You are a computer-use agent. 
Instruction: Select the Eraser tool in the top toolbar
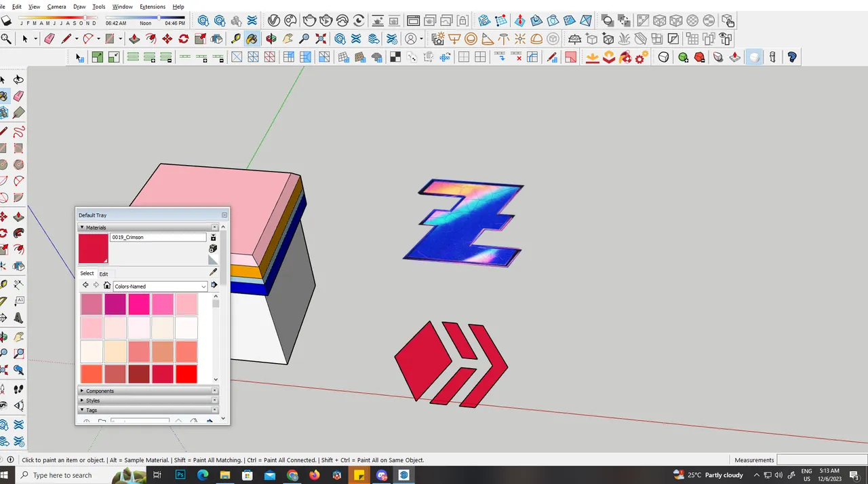coord(50,39)
